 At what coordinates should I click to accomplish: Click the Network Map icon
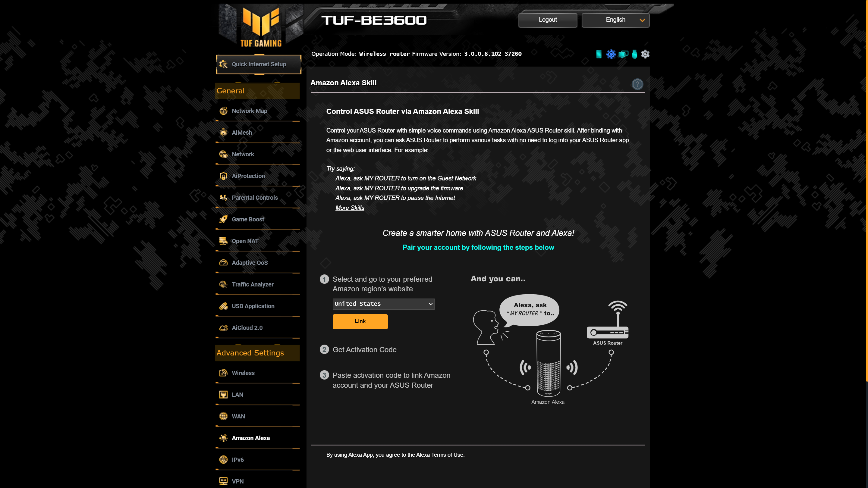[224, 110]
